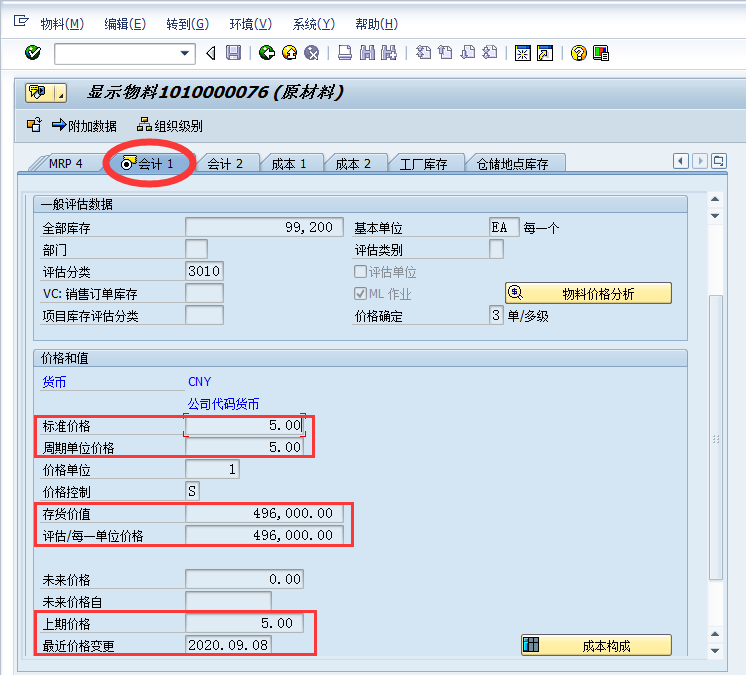746x675 pixels.
Task: Go to first page icon
Action: pos(423,52)
